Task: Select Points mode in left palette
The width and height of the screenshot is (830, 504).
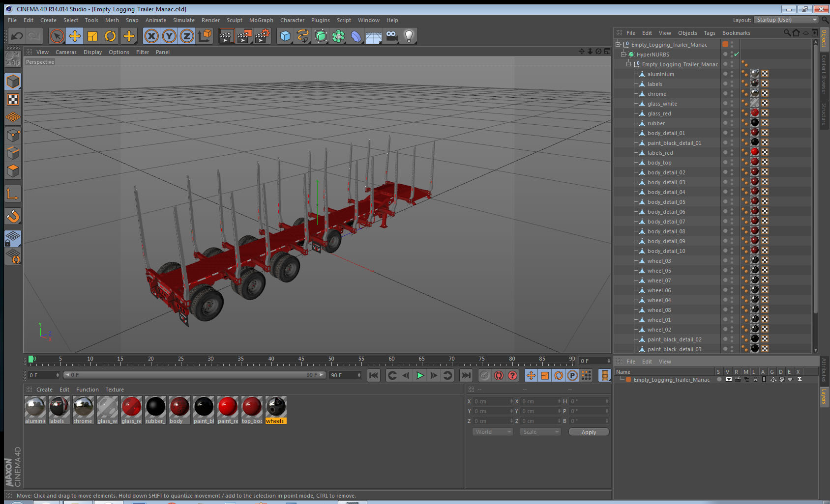Action: click(13, 135)
